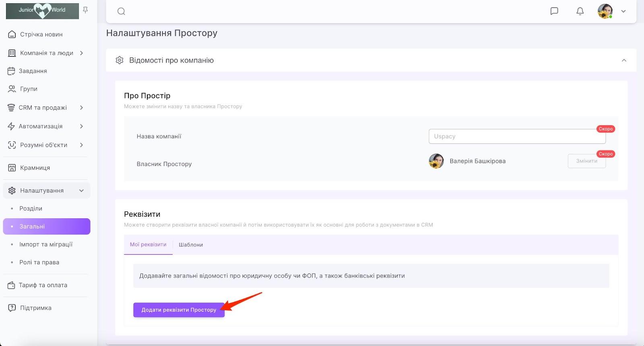Collapse Відомості про компанію section
Viewport: 644px width, 346px height.
624,60
